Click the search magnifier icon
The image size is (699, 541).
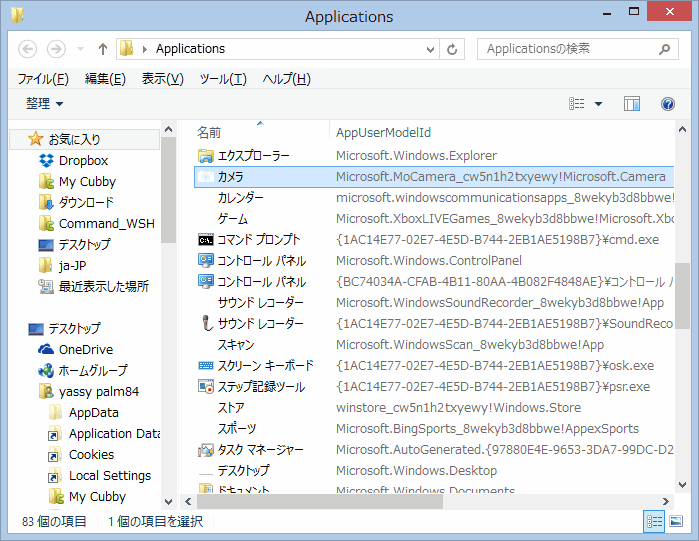coord(664,49)
